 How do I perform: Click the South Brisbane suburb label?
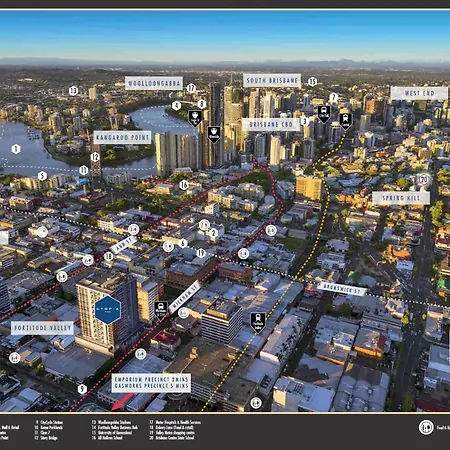tap(272, 81)
